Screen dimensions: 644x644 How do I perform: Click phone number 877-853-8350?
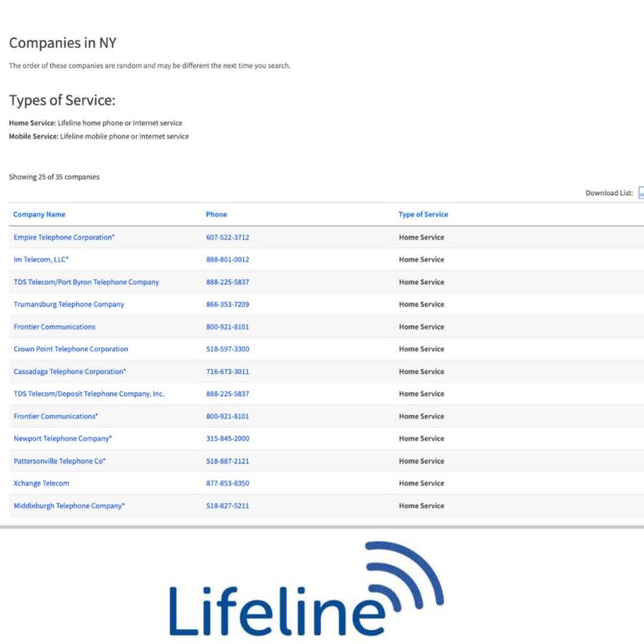coord(227,483)
